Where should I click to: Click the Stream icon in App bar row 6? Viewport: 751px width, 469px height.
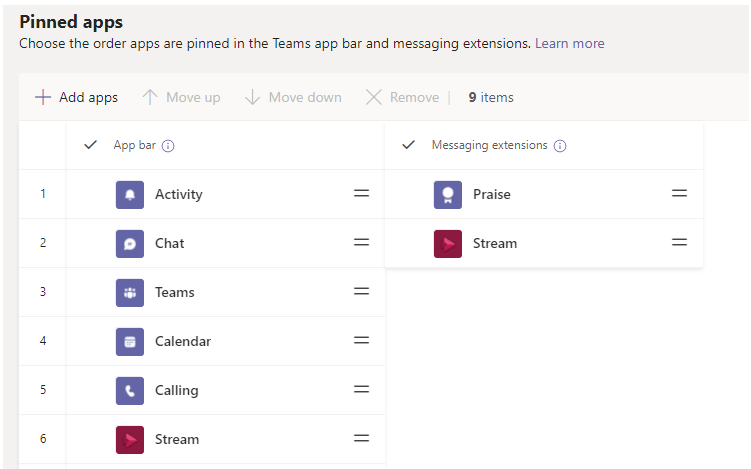point(130,439)
